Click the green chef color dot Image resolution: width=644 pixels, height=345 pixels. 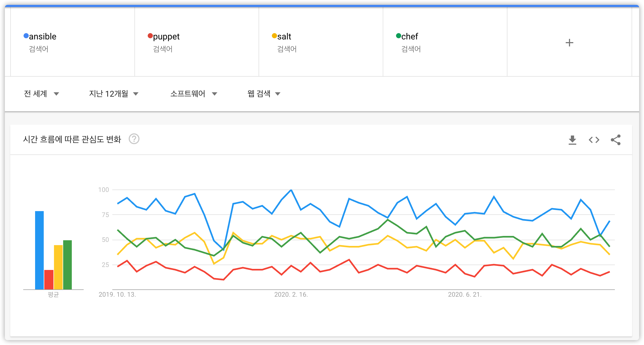399,36
